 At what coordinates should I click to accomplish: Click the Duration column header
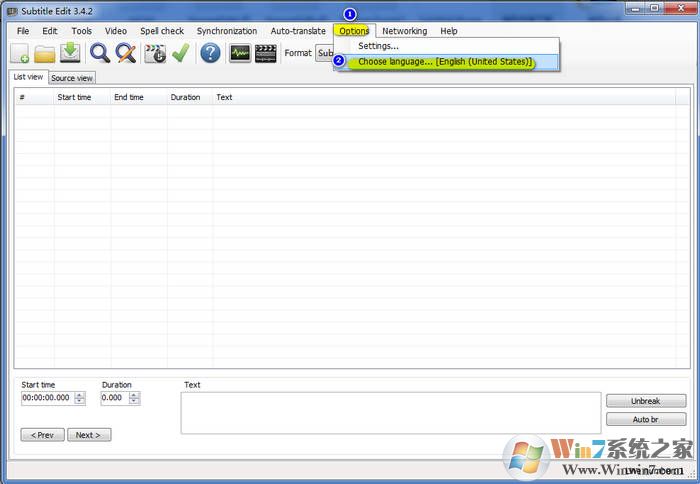(x=190, y=97)
